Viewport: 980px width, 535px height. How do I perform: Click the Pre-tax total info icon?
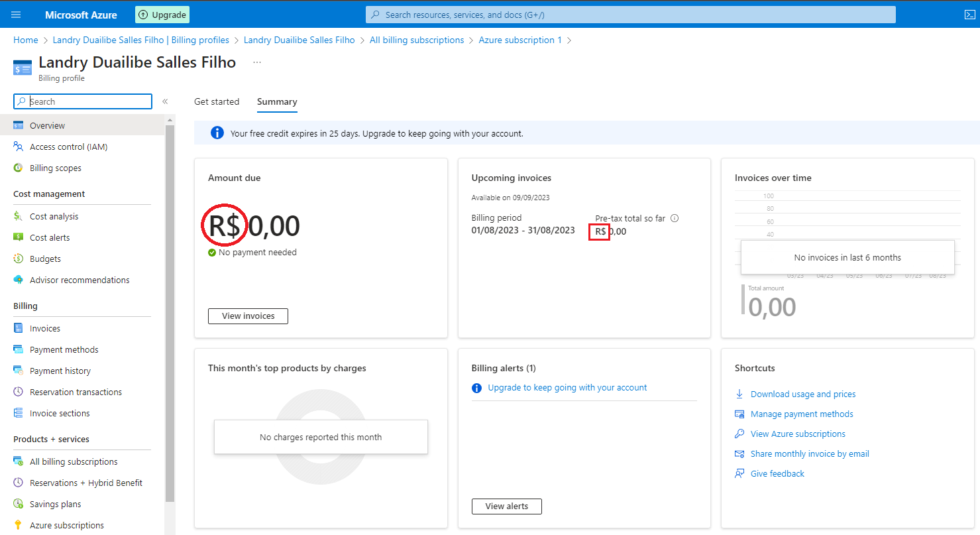(675, 217)
